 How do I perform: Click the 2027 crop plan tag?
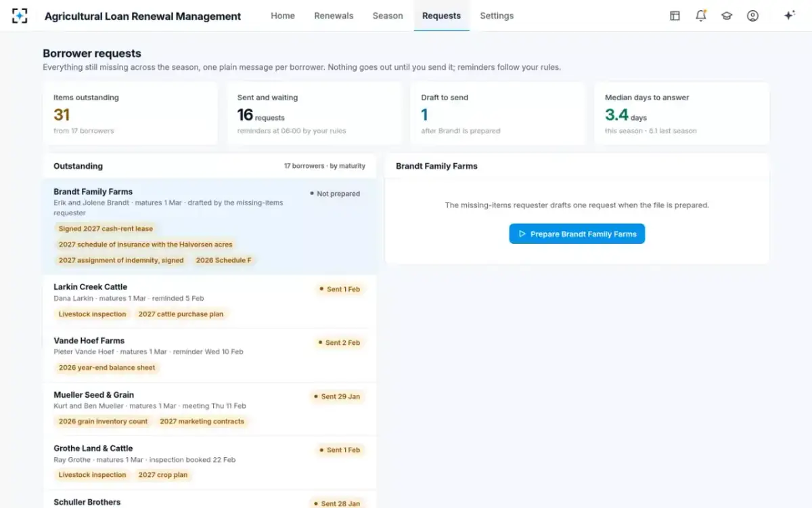point(163,475)
